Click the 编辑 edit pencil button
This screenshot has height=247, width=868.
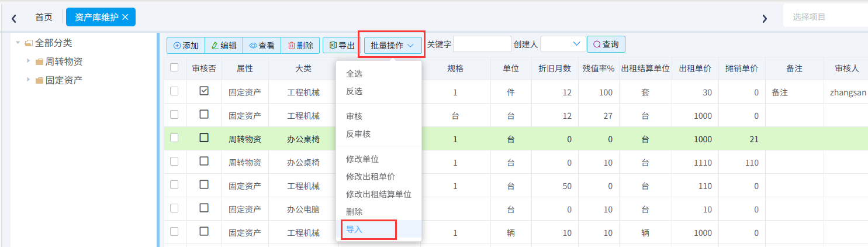224,45
